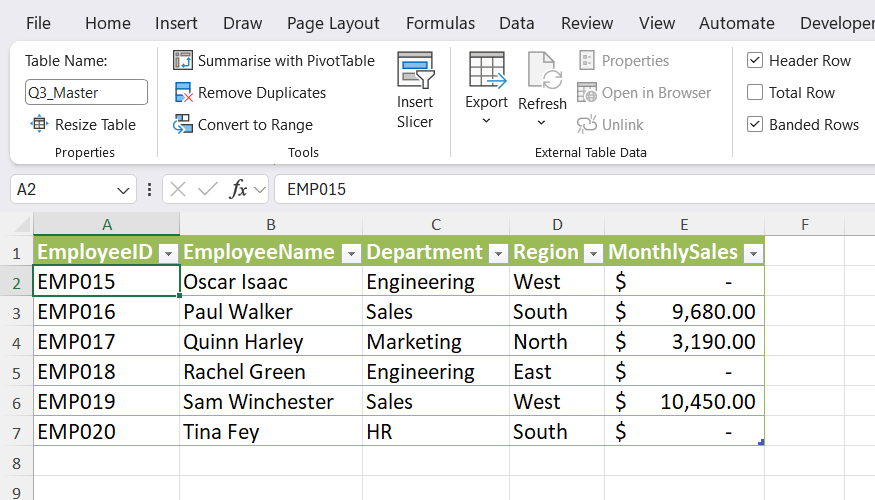Click the formula bar enter checkmark icon
875x500 pixels.
point(208,190)
